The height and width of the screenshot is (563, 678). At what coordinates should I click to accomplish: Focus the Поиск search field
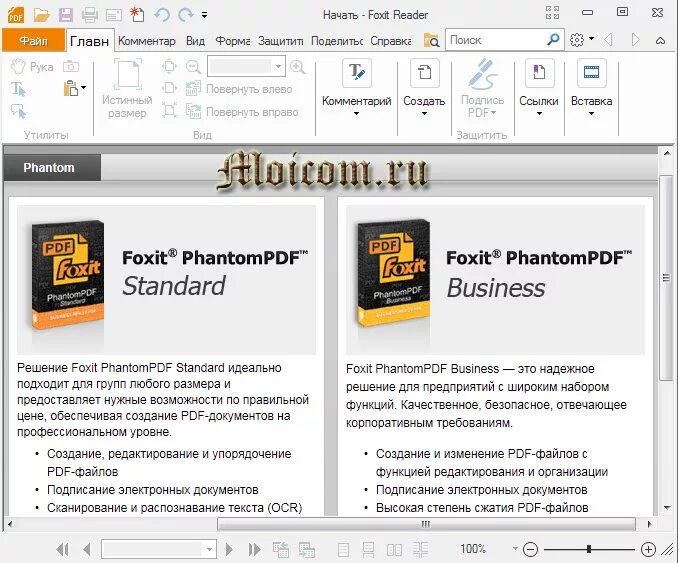[496, 40]
